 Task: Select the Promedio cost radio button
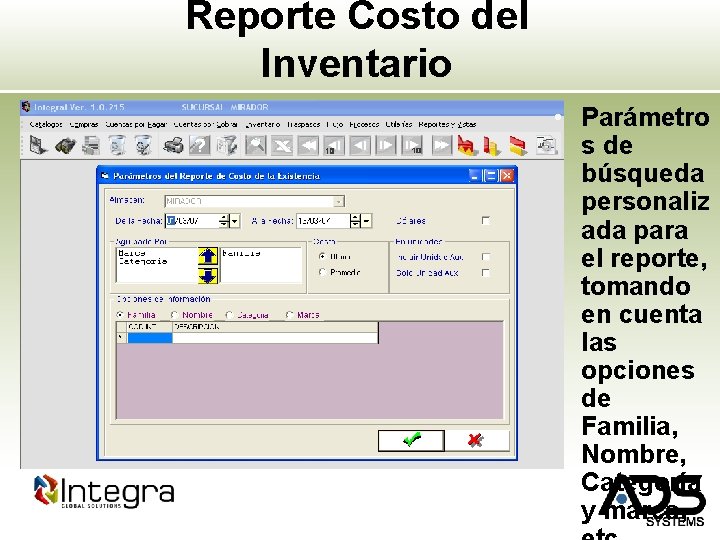[x=322, y=272]
